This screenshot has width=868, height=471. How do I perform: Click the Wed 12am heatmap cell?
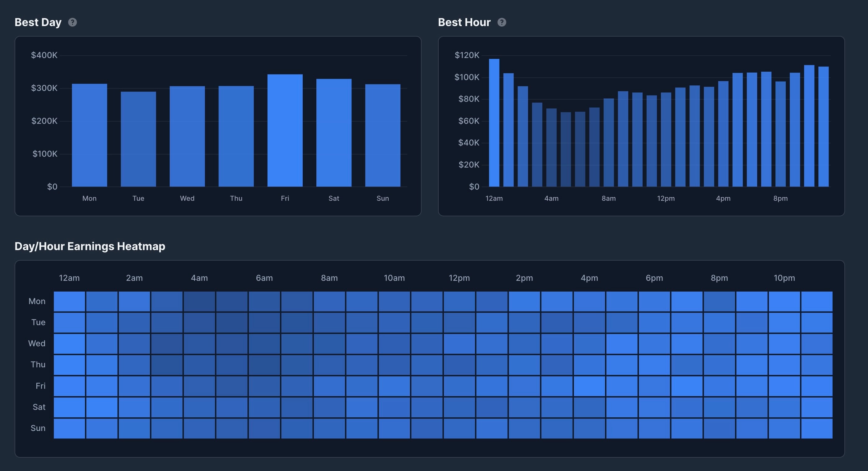point(70,344)
